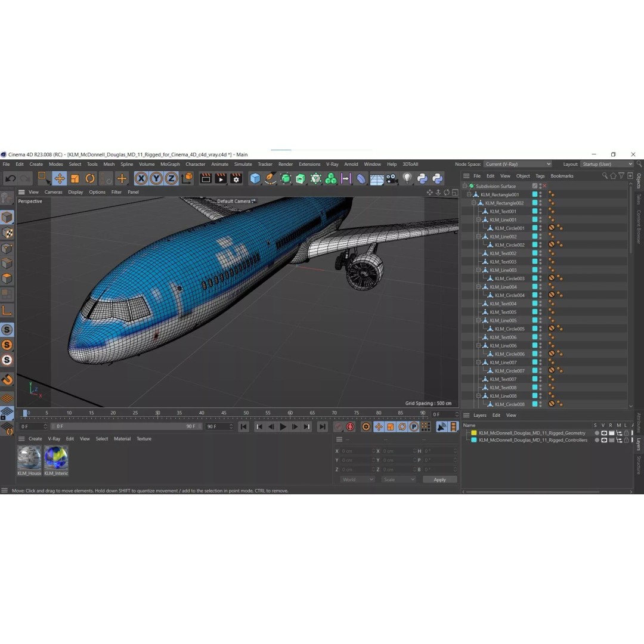Play the animation forward
This screenshot has width=644, height=644.
[283, 427]
